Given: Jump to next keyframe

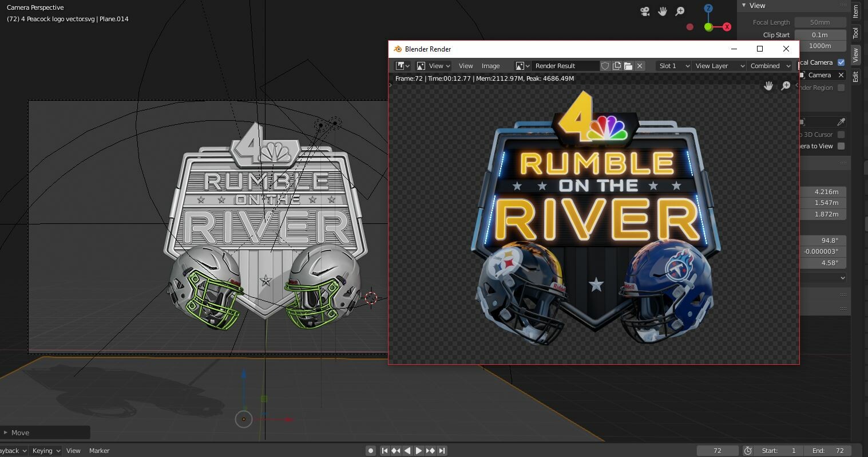Looking at the screenshot, I should [x=431, y=451].
